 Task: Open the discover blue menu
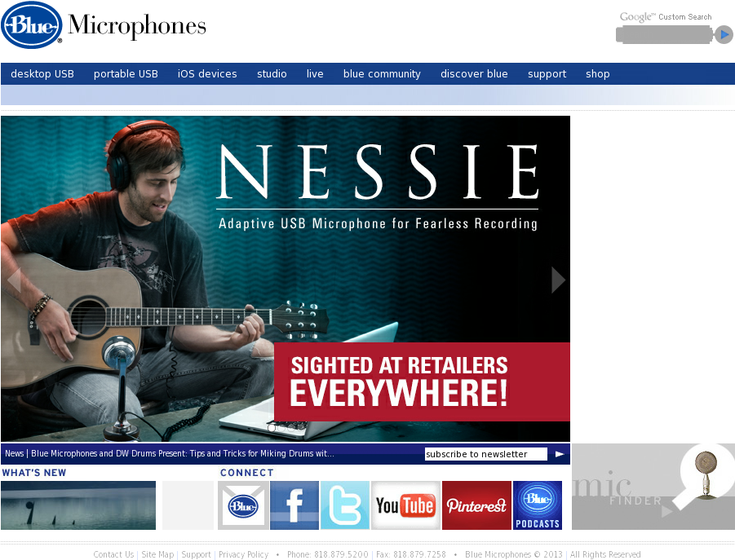point(474,74)
